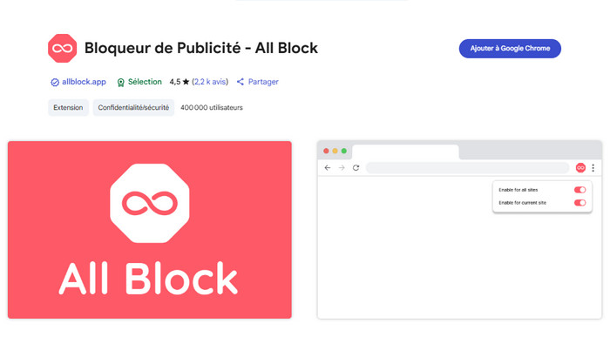Viewport: 610px width, 364px height.
Task: Click the reload icon in the preview browser
Action: 356,167
